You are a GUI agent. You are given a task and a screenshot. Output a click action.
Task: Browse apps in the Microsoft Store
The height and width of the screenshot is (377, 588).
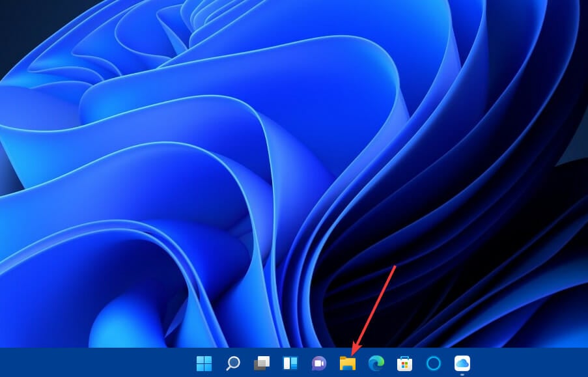pyautogui.click(x=404, y=363)
